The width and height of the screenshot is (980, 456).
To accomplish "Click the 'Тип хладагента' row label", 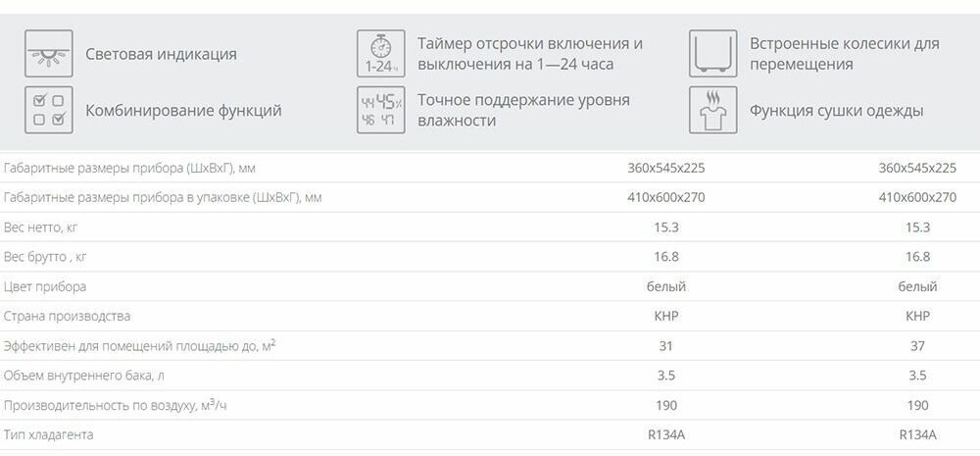I will pos(49,434).
